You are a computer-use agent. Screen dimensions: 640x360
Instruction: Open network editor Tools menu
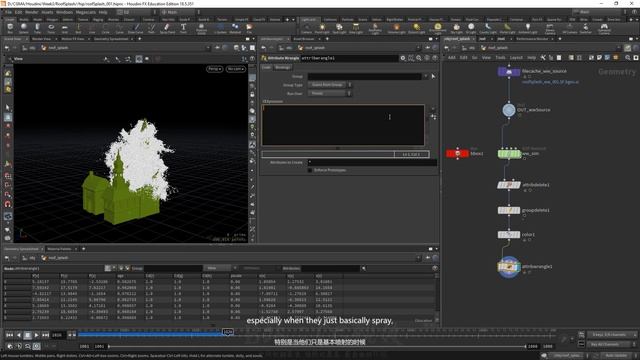[500, 58]
